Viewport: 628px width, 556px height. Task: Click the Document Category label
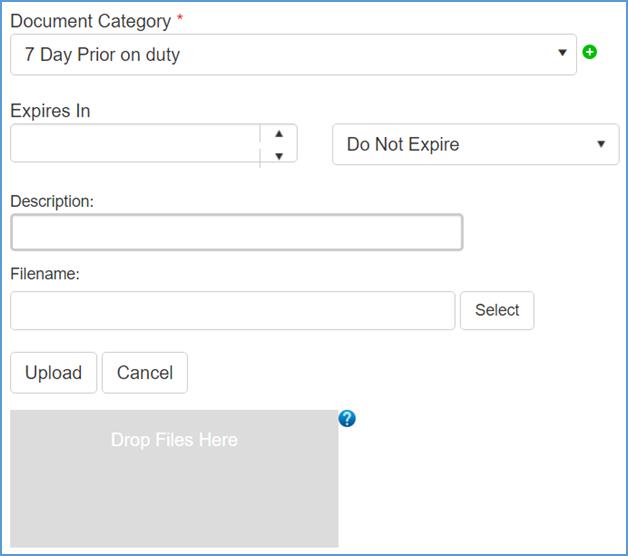click(89, 21)
